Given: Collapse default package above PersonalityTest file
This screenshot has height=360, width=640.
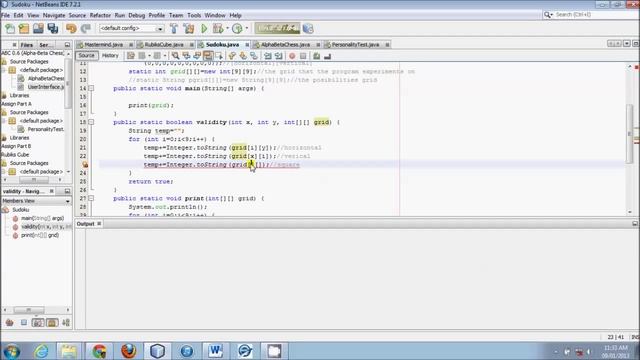Looking at the screenshot, I should tap(4, 121).
